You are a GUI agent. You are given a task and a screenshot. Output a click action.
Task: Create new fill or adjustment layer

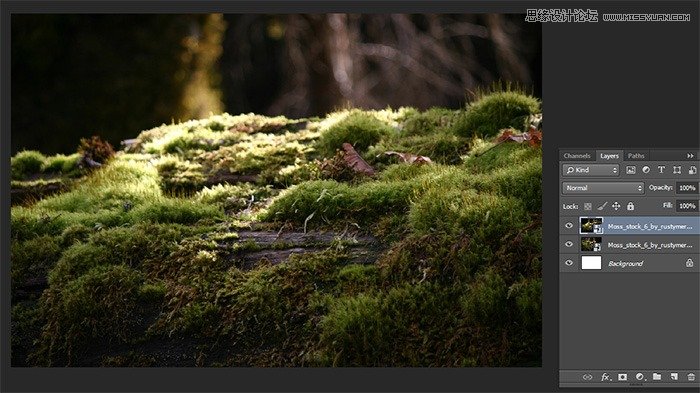coord(640,377)
